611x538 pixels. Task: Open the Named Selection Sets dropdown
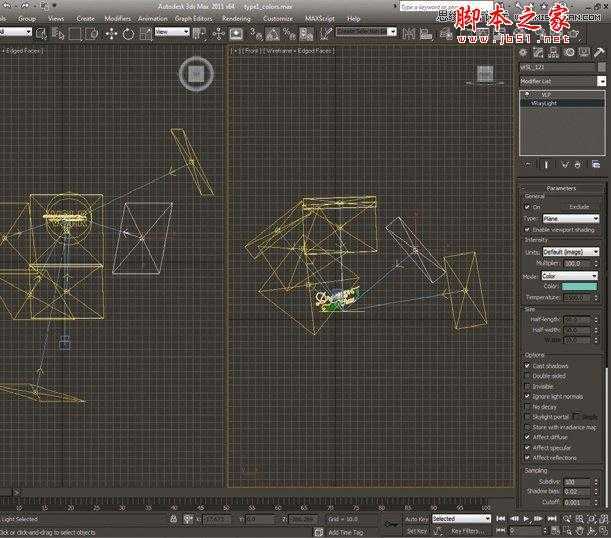[366, 32]
